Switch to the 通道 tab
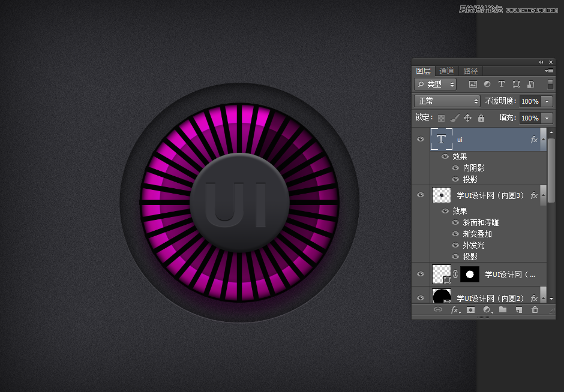 [446, 71]
